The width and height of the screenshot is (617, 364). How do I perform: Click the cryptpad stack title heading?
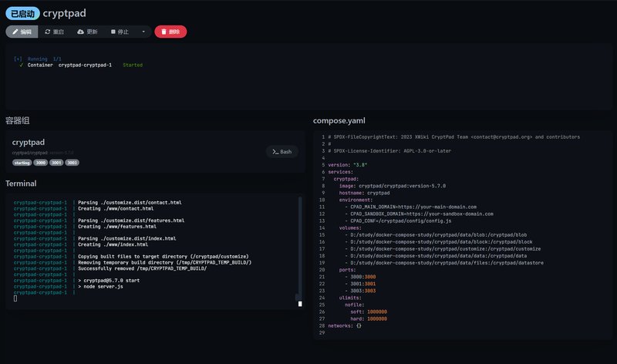coord(65,13)
